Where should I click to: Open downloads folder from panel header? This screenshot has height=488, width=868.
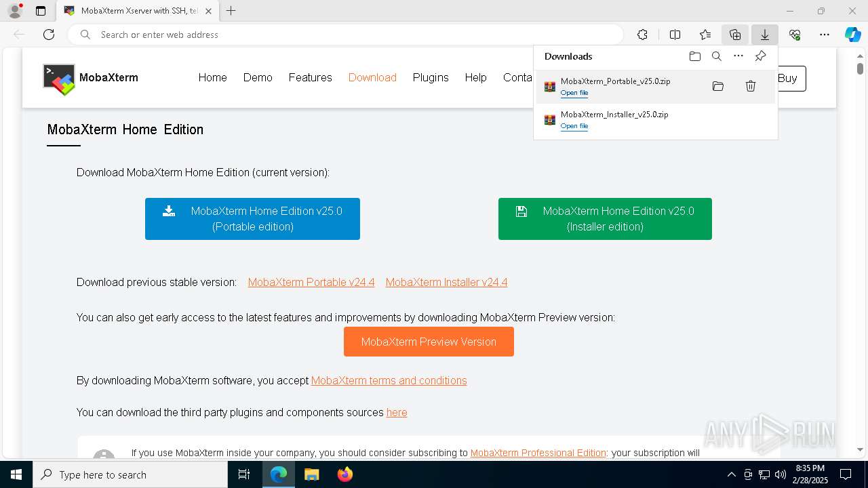pos(694,56)
